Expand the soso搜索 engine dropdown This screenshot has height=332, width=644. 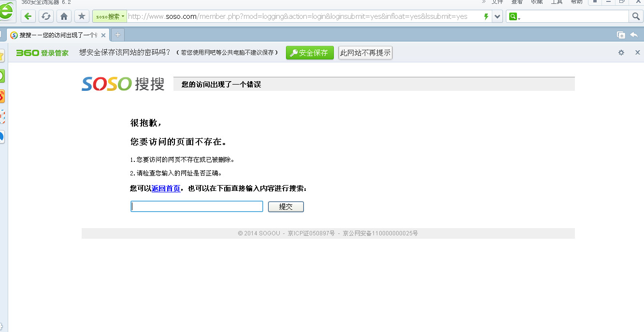click(x=110, y=16)
